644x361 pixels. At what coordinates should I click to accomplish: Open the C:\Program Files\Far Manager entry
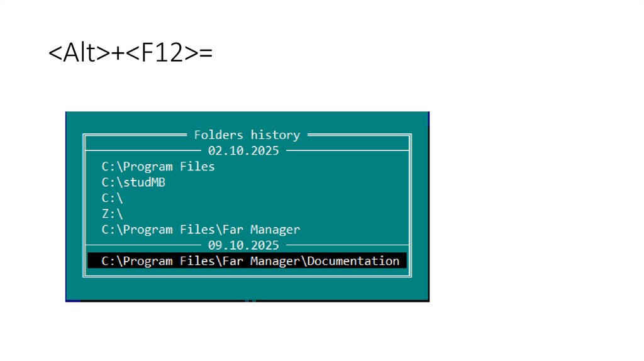[201, 230]
